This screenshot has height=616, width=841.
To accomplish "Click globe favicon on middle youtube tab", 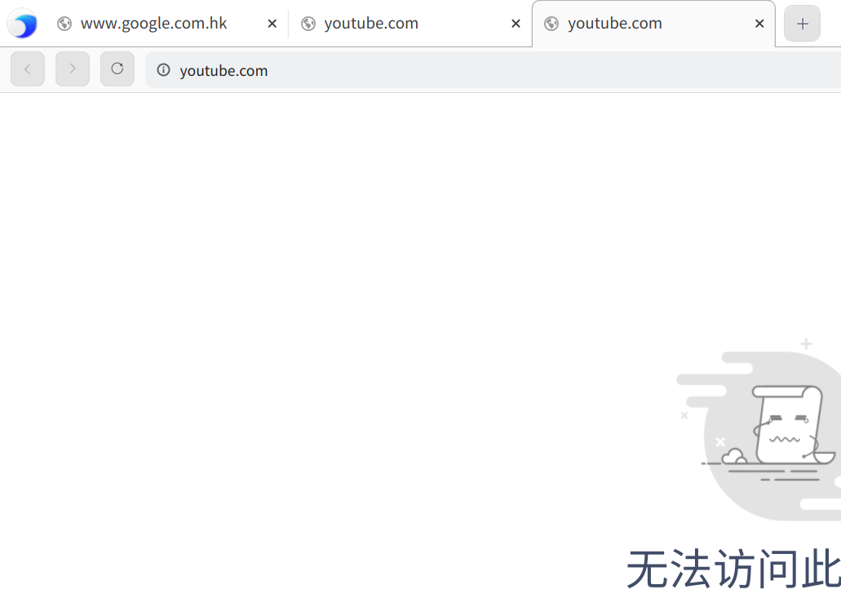I will coord(308,24).
